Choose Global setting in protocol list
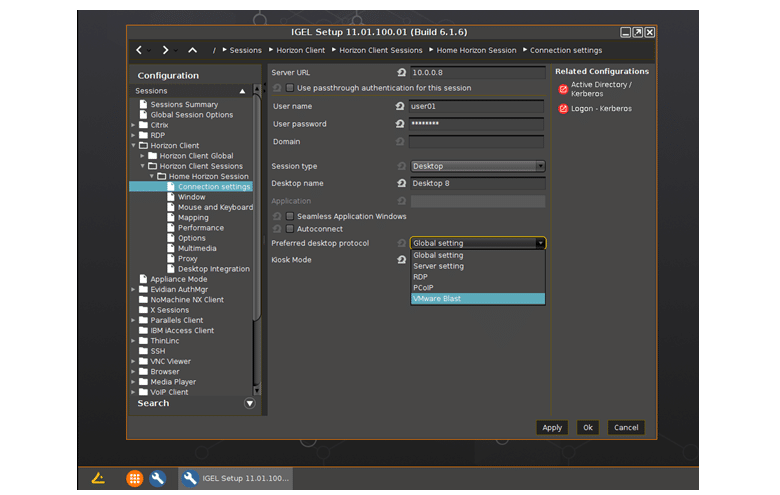Image resolution: width=780 pixels, height=495 pixels. [478, 255]
